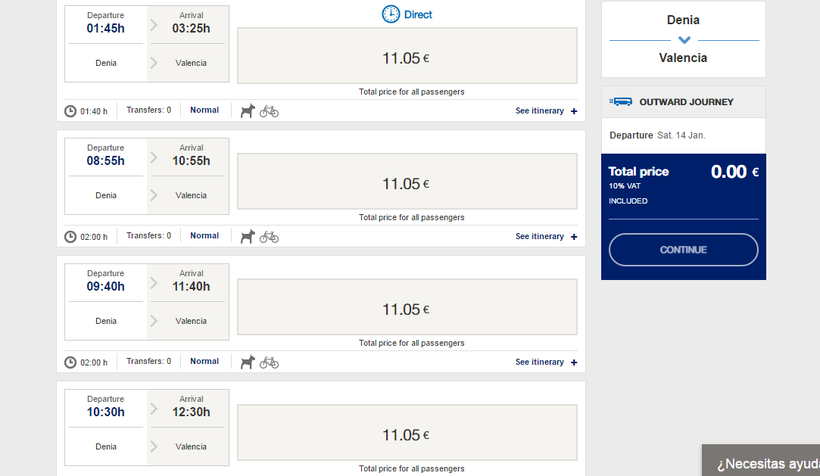The height and width of the screenshot is (476, 820).
Task: Open the ¿Necesitas ayuda? help widget
Action: pyautogui.click(x=766, y=464)
